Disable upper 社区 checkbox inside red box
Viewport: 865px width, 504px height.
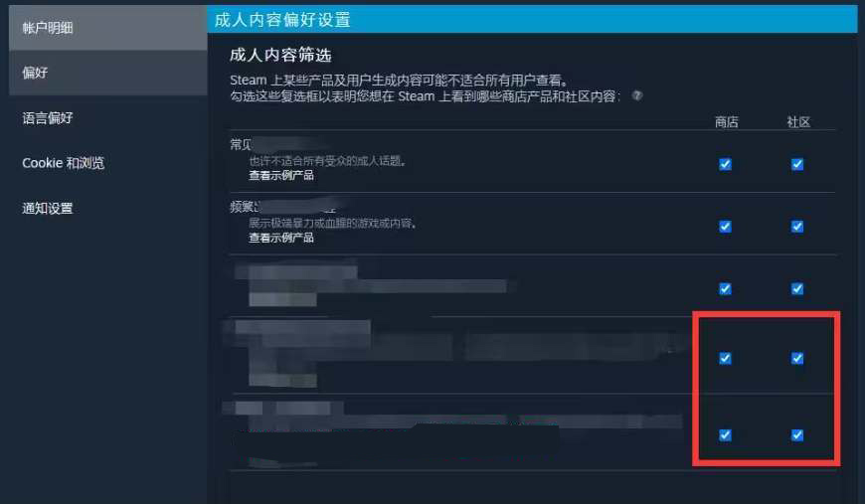coord(797,359)
